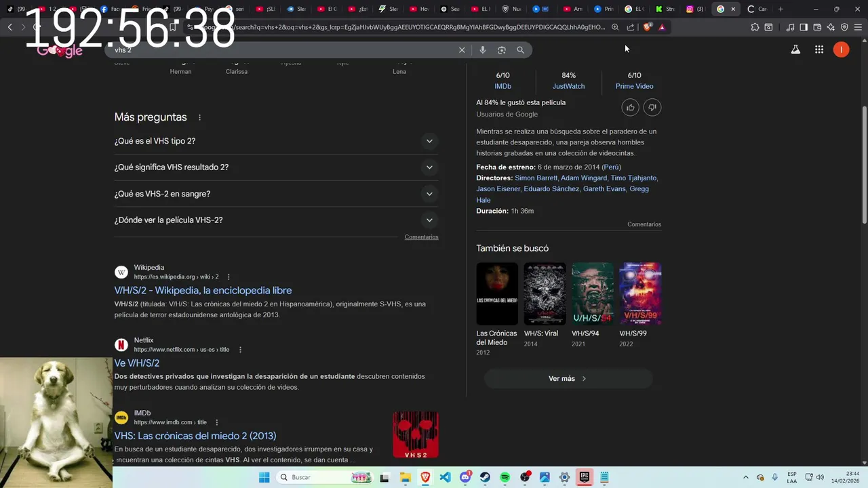Screen dimensions: 868x488
Task: Open Brave Shields lion icon in address bar
Action: point(647,27)
